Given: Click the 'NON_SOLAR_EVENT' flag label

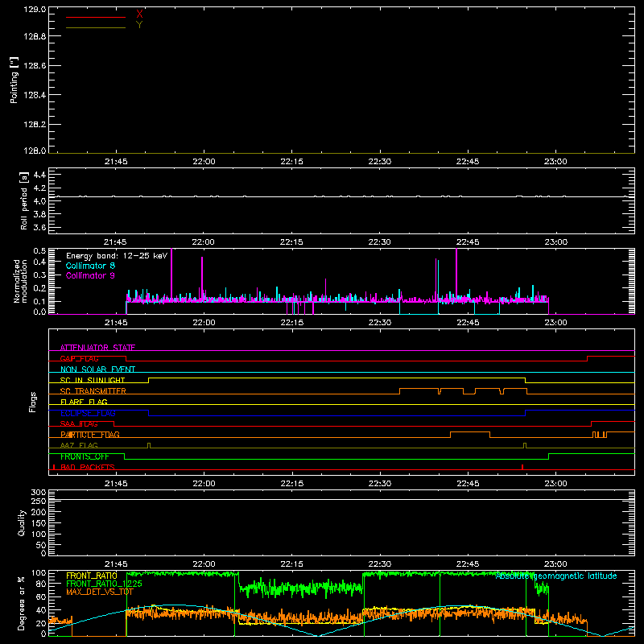Looking at the screenshot, I should click(x=97, y=369).
